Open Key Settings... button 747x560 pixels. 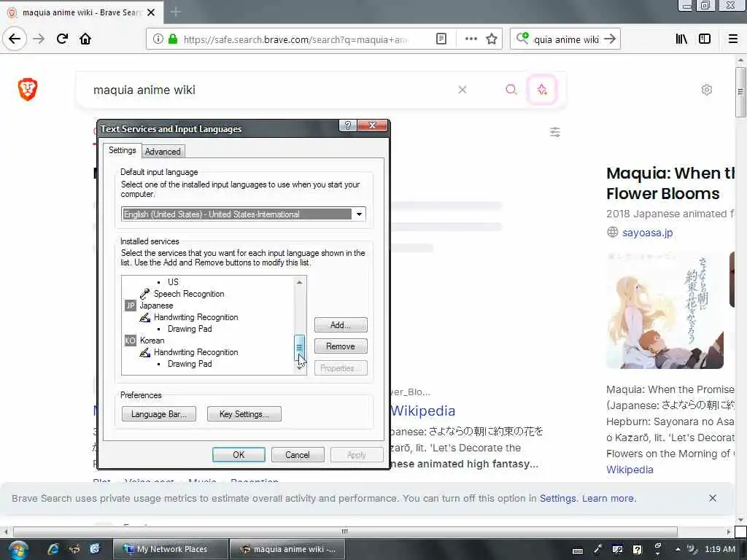tap(244, 414)
